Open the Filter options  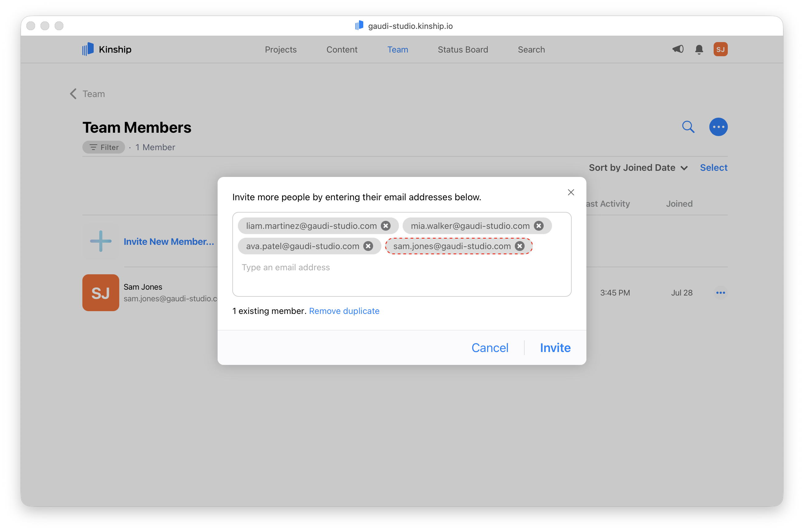pyautogui.click(x=103, y=147)
